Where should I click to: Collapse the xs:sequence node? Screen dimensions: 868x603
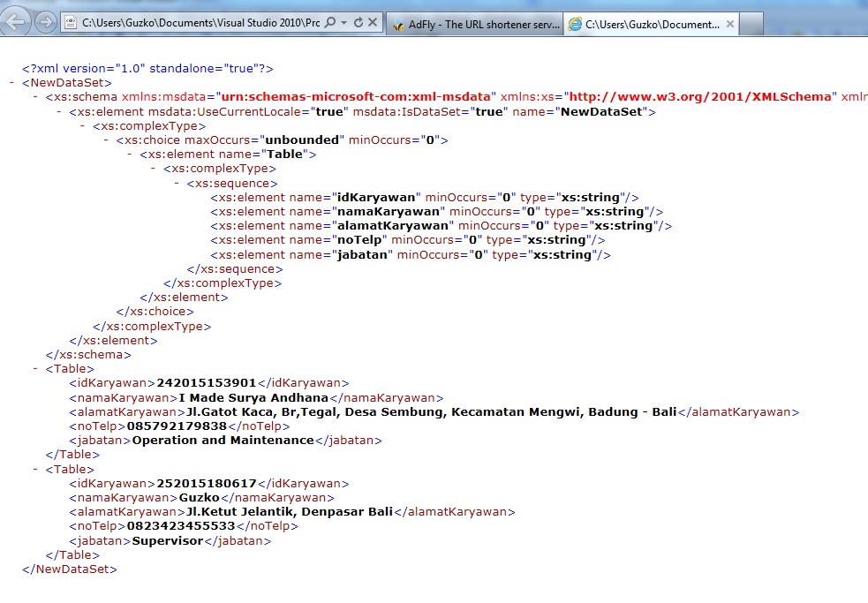click(x=176, y=183)
